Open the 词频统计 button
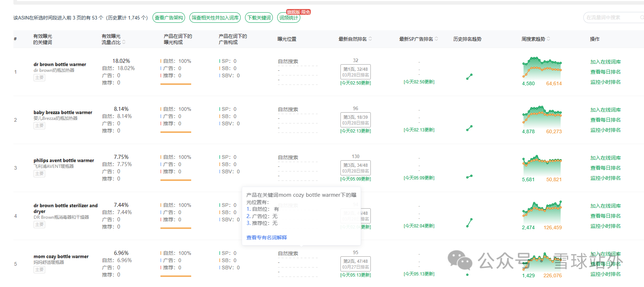The image size is (644, 287). click(x=289, y=18)
